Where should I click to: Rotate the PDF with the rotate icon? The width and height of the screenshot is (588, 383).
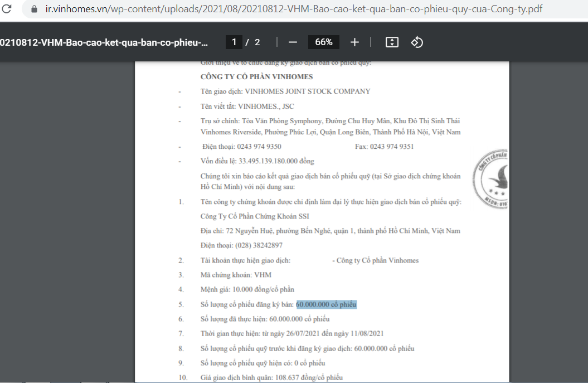click(417, 42)
